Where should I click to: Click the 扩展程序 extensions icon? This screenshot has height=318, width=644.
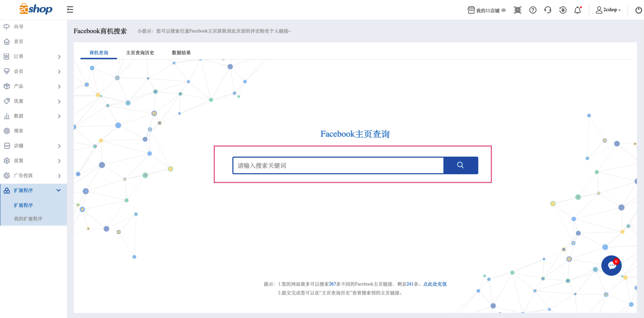(7, 190)
